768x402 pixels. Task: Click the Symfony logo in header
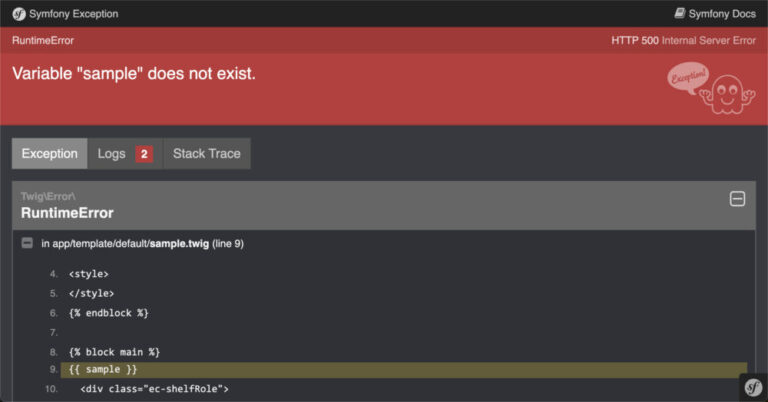tap(18, 14)
